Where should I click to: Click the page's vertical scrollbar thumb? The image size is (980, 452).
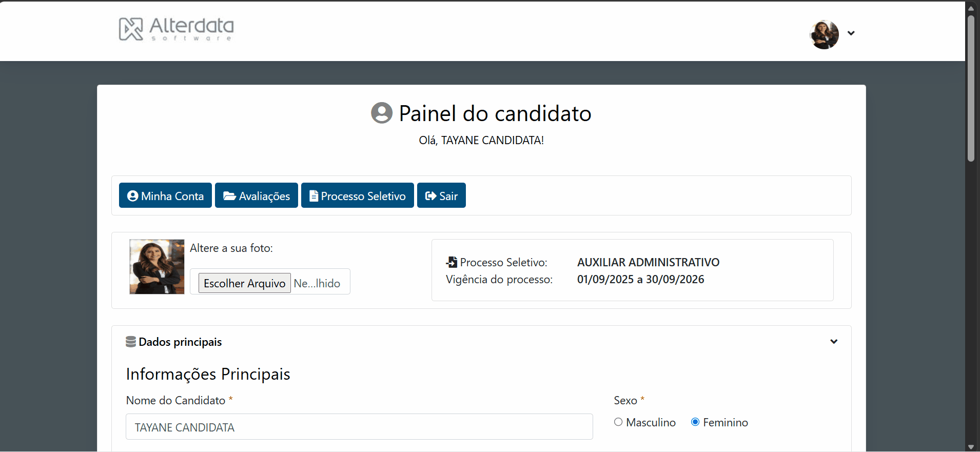971,88
